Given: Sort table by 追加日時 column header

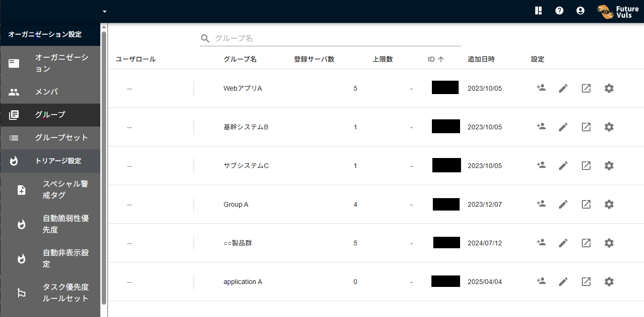Looking at the screenshot, I should (x=481, y=59).
